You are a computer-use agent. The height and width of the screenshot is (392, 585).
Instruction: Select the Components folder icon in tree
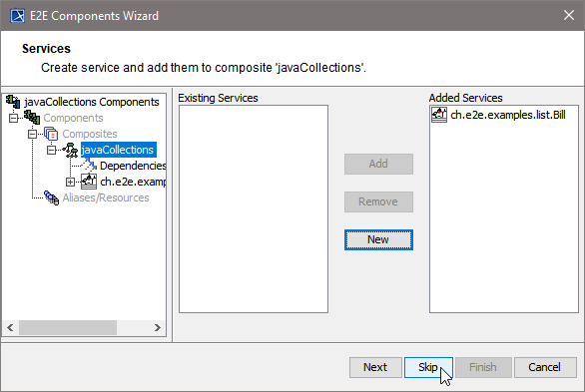tap(32, 118)
